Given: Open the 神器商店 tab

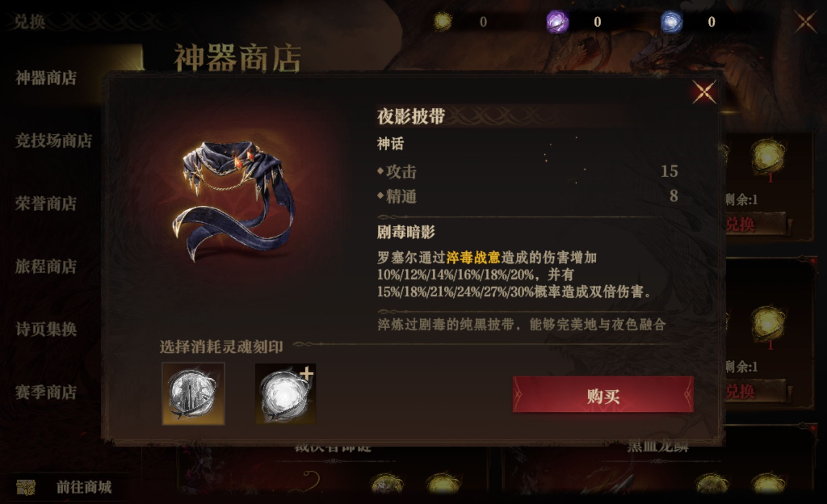Looking at the screenshot, I should coord(46,78).
